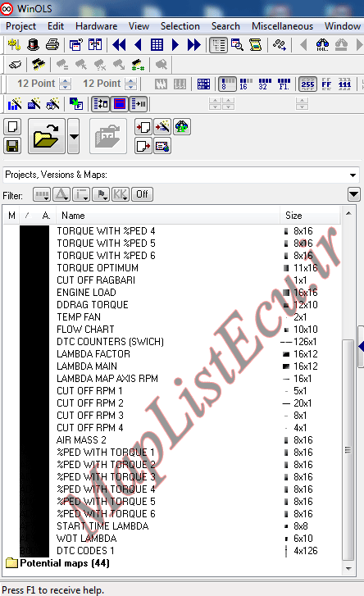This screenshot has height=596, width=364.
Task: Open the Miscellaneous menu
Action: [282, 26]
